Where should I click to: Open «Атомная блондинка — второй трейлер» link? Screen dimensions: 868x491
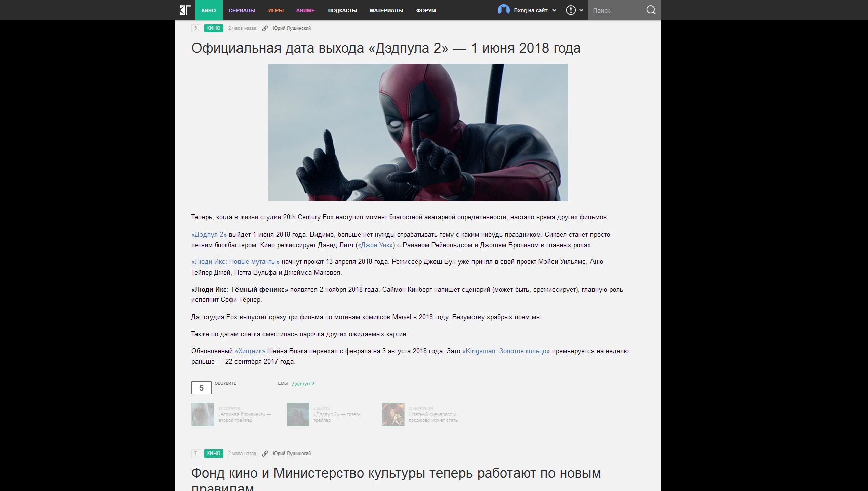tap(245, 417)
